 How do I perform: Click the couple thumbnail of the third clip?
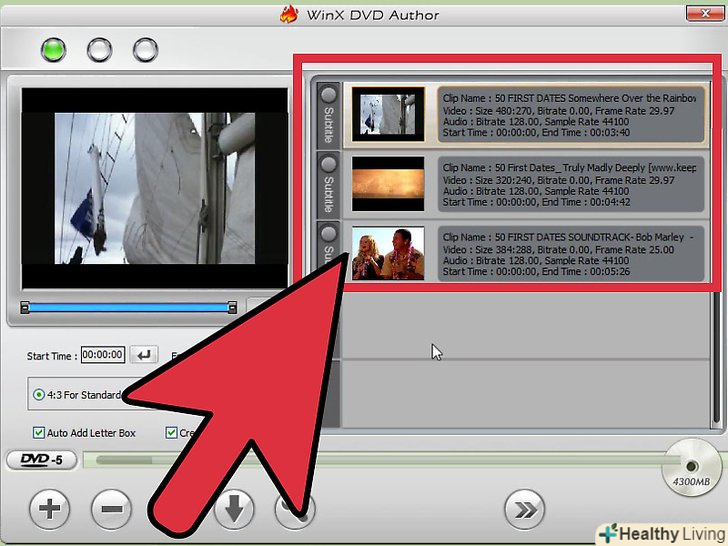coord(388,254)
